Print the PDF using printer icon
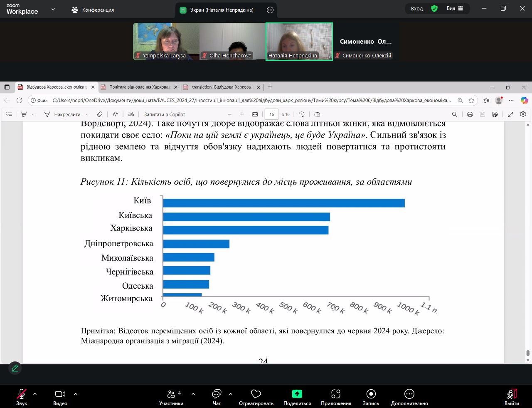This screenshot has height=408, width=532. point(470,114)
